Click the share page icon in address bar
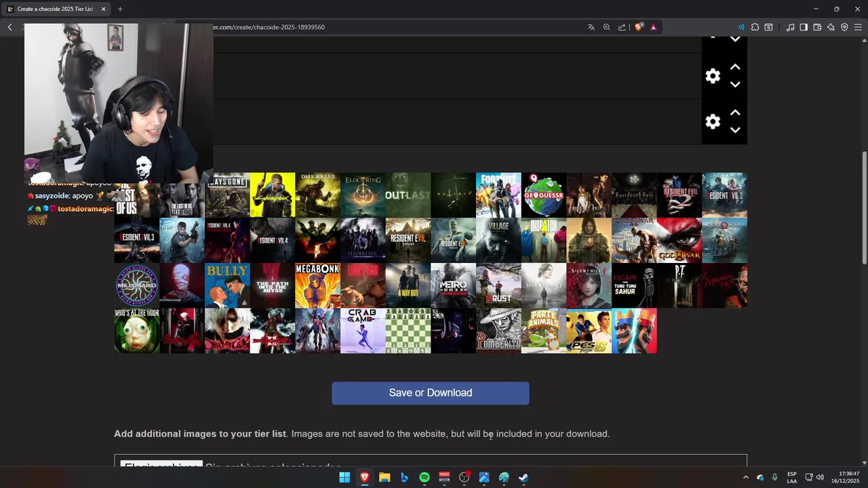The height and width of the screenshot is (488, 868). pyautogui.click(x=622, y=27)
